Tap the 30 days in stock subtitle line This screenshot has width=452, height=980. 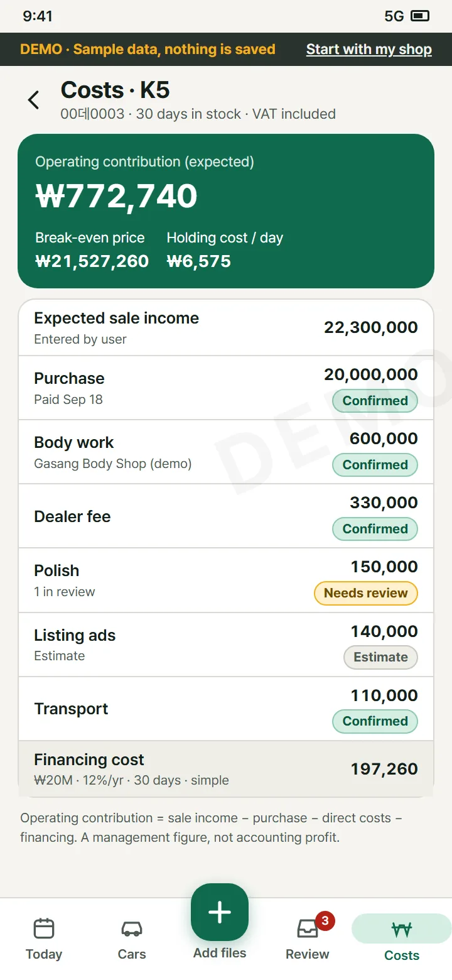tap(198, 114)
